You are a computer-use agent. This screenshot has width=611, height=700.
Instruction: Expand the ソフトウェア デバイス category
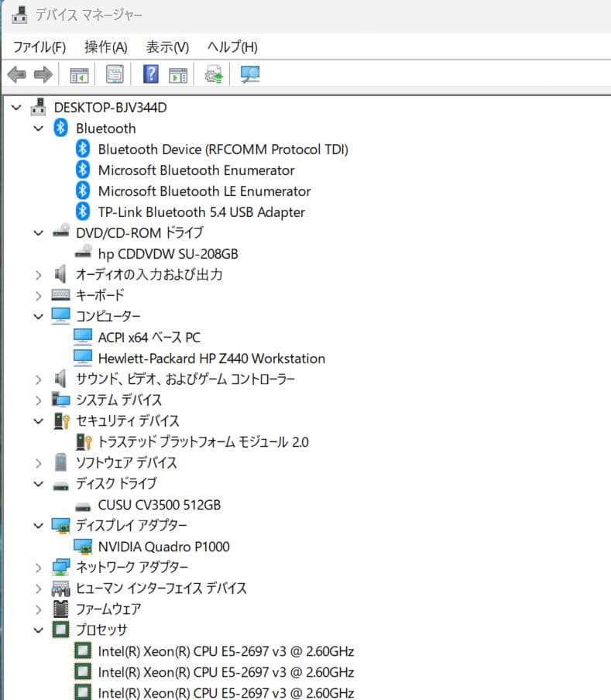click(39, 463)
